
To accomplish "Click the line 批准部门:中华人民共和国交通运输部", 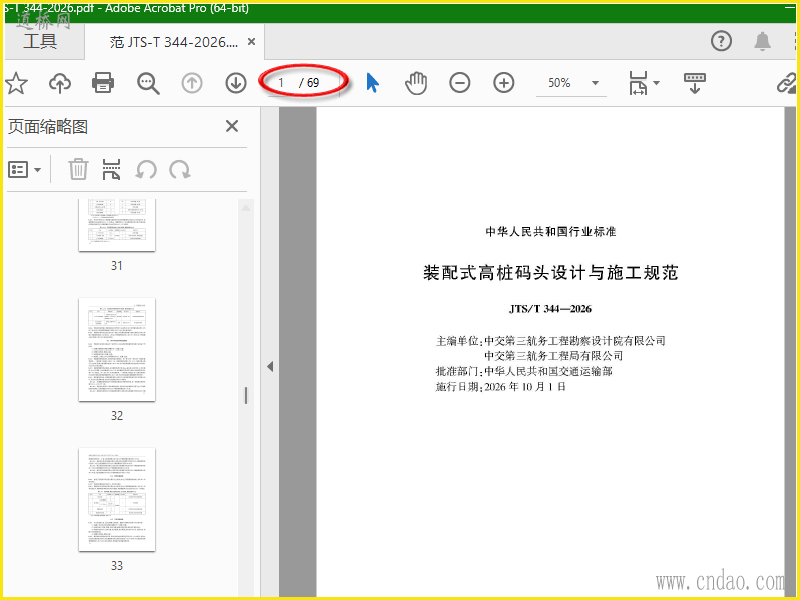I will point(523,371).
